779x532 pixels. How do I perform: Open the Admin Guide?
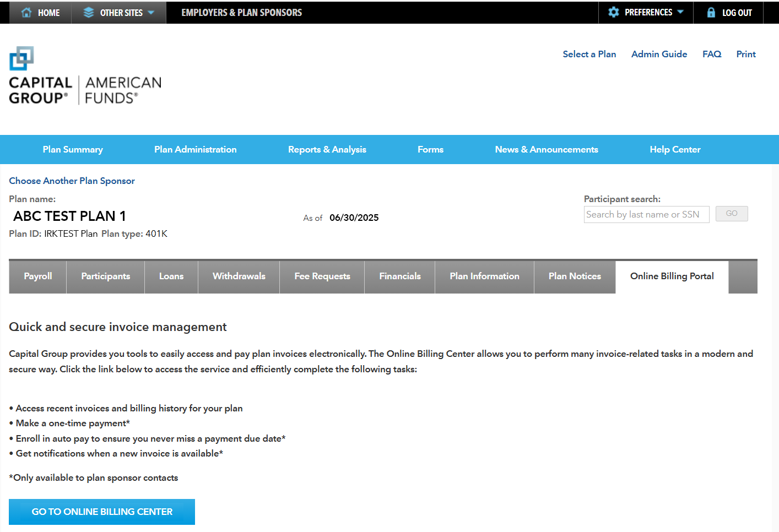(x=659, y=54)
